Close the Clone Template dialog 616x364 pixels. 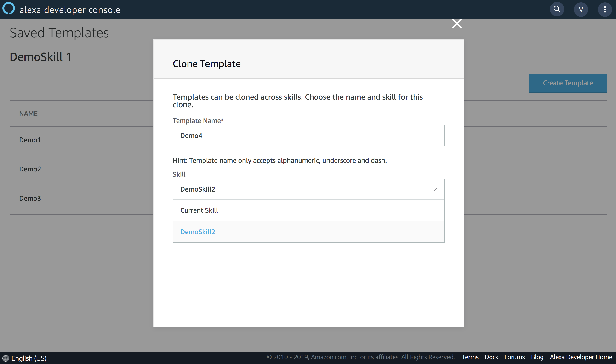(x=456, y=23)
